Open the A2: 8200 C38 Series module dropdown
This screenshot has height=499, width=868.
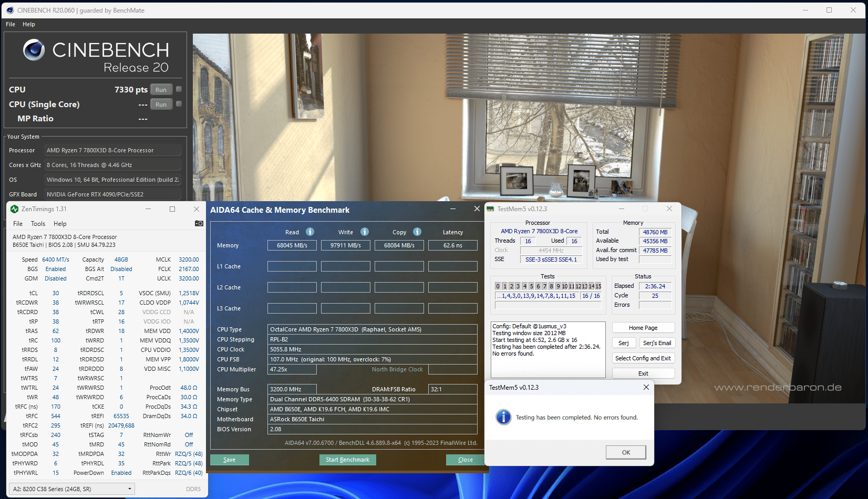coord(72,489)
